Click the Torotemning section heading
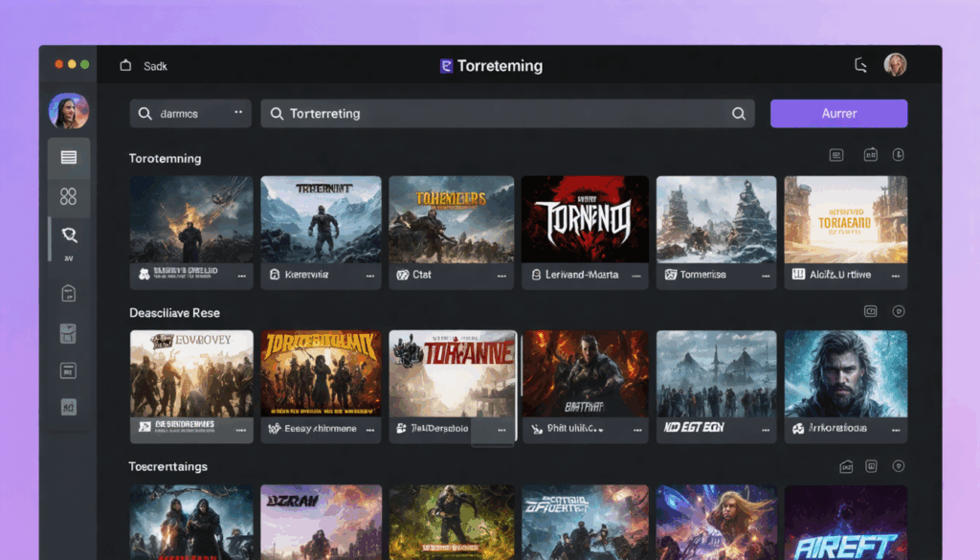 click(x=165, y=159)
